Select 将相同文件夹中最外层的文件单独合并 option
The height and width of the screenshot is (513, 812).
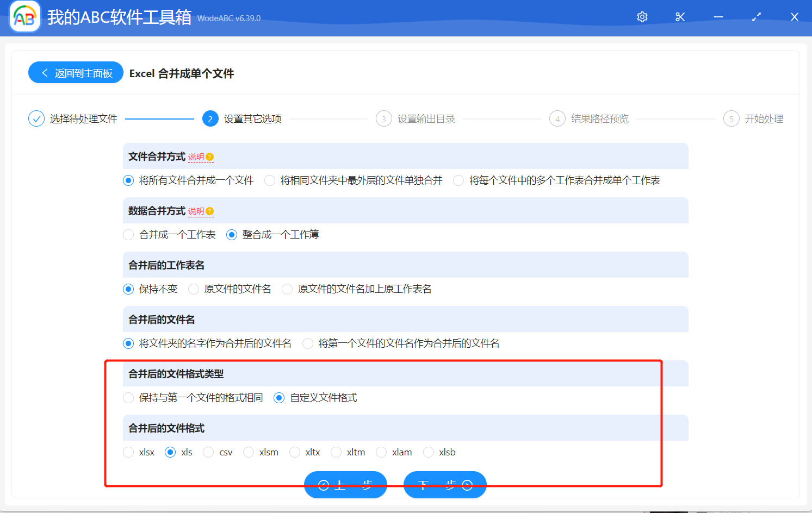(270, 180)
